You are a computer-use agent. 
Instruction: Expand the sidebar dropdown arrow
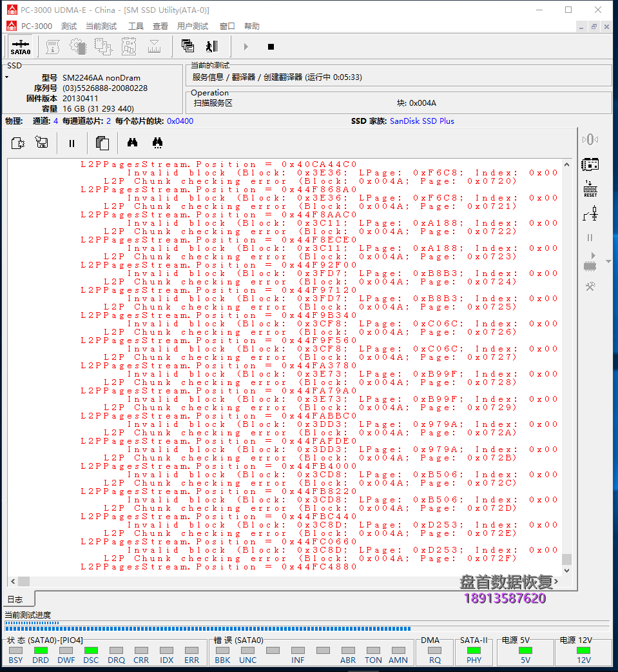608,261
